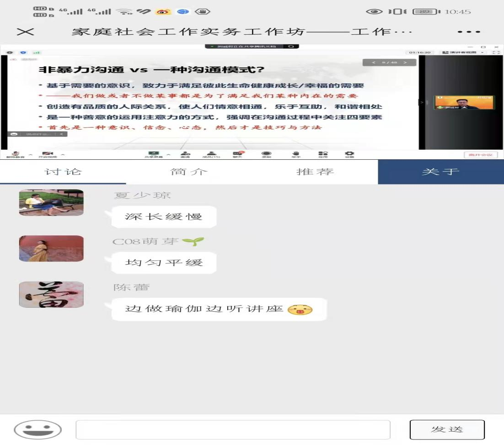Click the message input field
Image resolution: width=504 pixels, height=445 pixels.
tap(233, 429)
